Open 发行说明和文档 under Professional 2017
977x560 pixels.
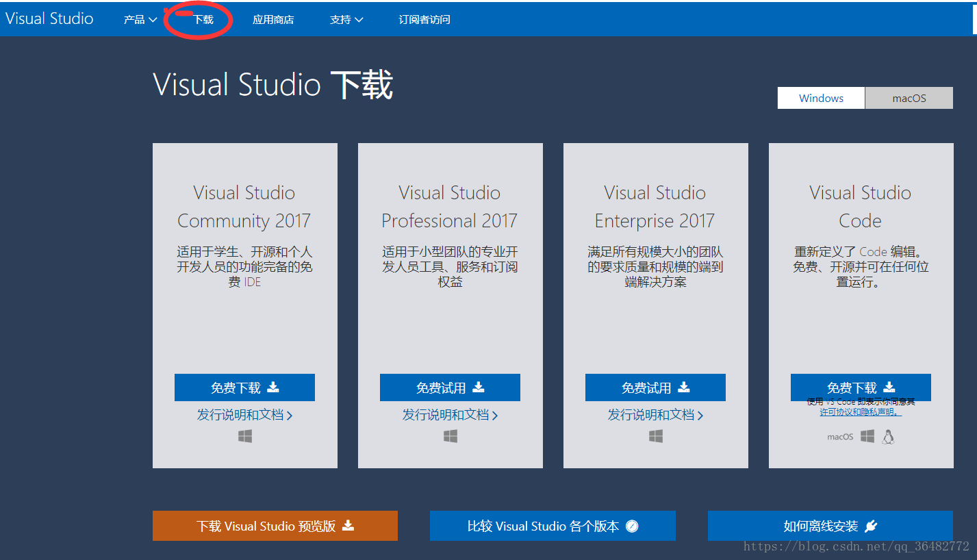(450, 415)
